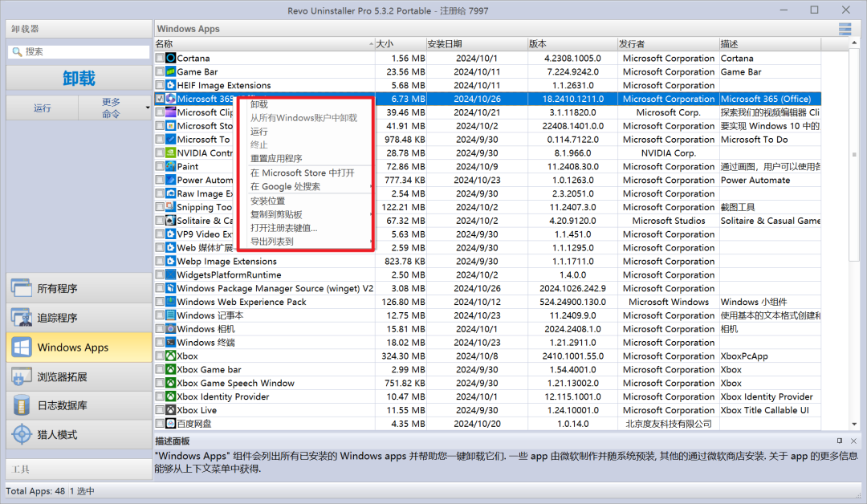The image size is (867, 504).
Task: Click the Xbox Game bar icon
Action: click(x=171, y=370)
